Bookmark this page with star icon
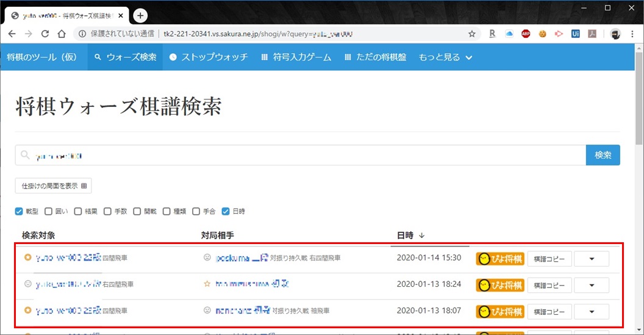Image resolution: width=644 pixels, height=335 pixels. (x=472, y=34)
